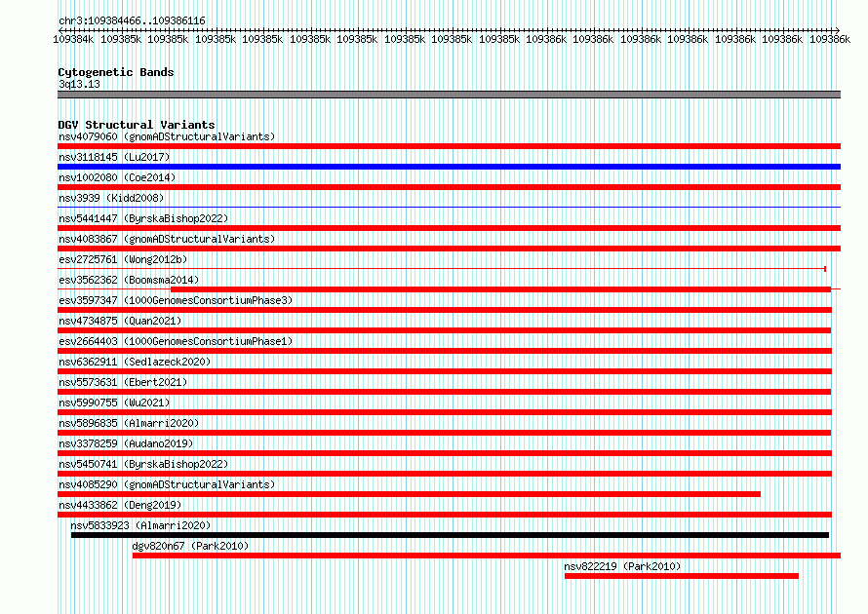Viewport: 868px width, 614px height.
Task: Click the gray 3q13.13 cytogenetic band
Action: 449,95
